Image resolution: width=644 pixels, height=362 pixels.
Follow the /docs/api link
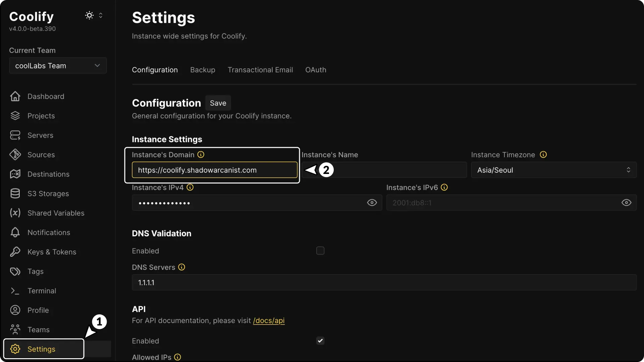tap(269, 321)
